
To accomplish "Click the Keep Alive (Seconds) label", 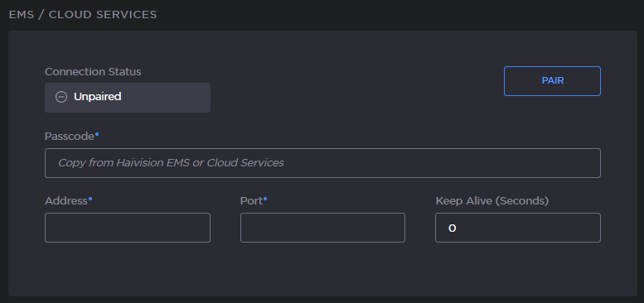I will (x=492, y=201).
